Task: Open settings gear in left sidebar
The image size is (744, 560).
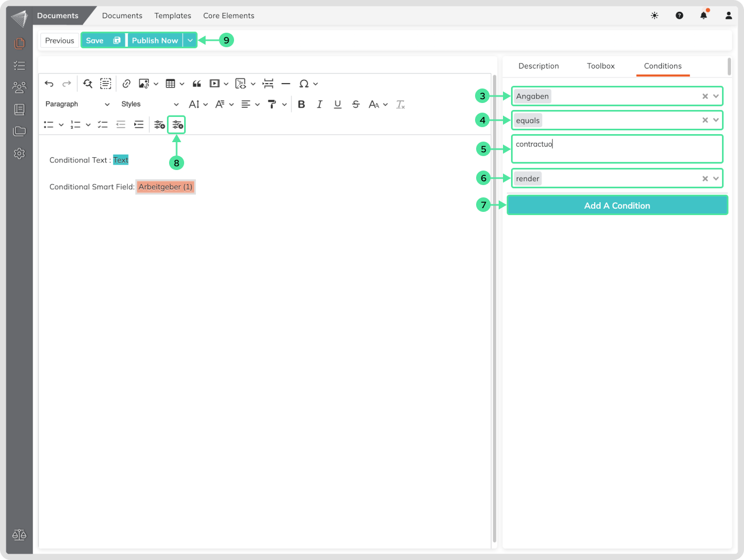Action: [19, 153]
